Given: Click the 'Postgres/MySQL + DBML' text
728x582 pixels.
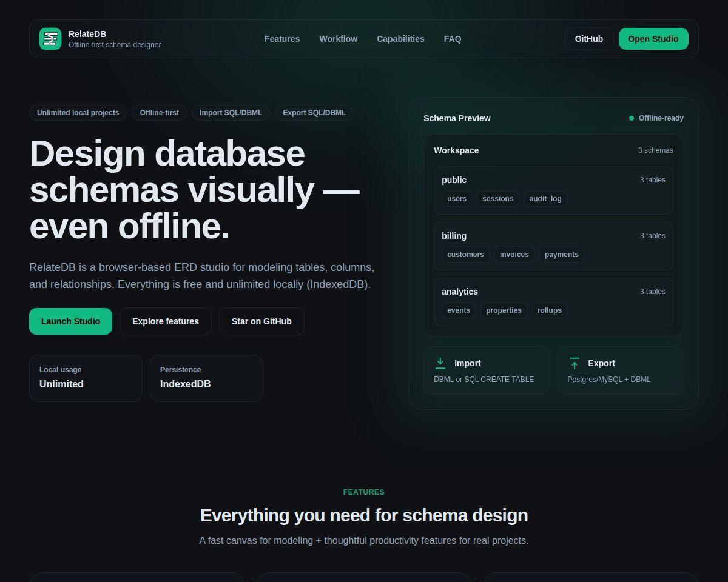Looking at the screenshot, I should [609, 380].
